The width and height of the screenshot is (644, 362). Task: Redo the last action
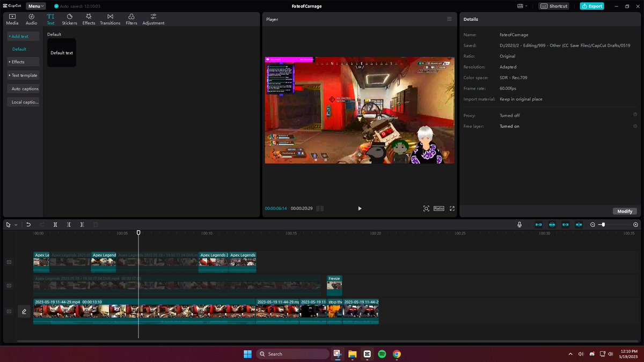[x=42, y=225]
